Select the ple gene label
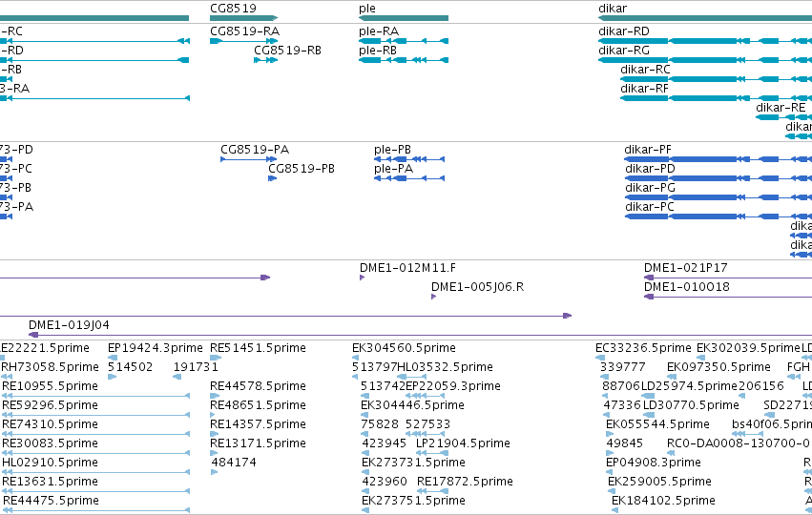The width and height of the screenshot is (812, 515). click(367, 9)
